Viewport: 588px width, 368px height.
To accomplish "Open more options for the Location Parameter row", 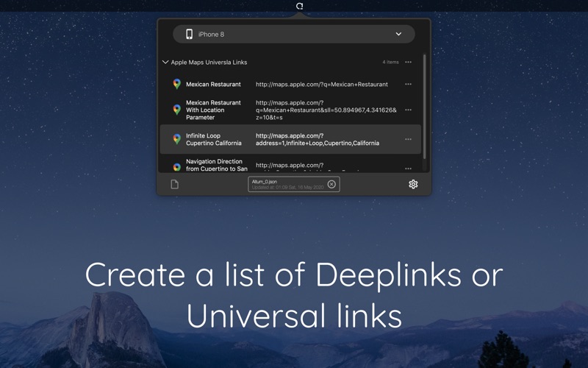I will pos(408,110).
